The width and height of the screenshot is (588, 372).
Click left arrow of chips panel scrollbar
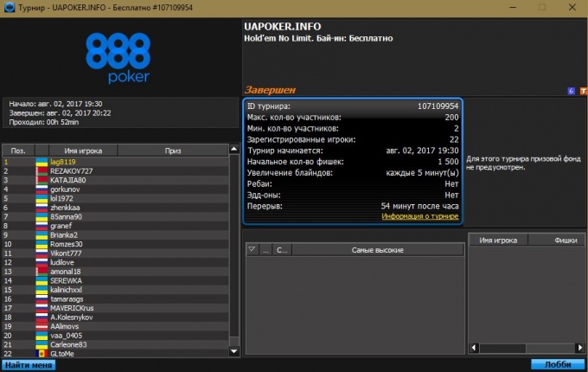(474, 348)
